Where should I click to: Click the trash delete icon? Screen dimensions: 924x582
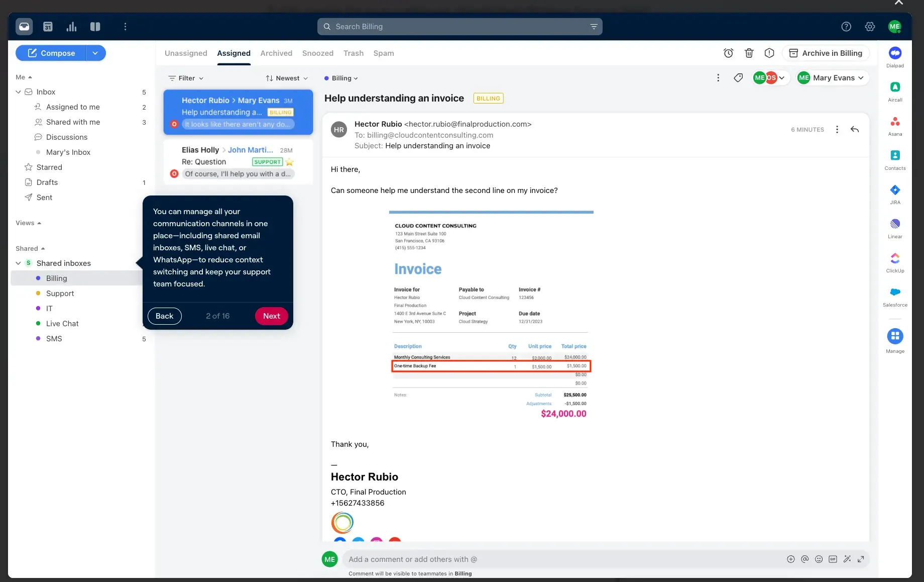pos(749,53)
